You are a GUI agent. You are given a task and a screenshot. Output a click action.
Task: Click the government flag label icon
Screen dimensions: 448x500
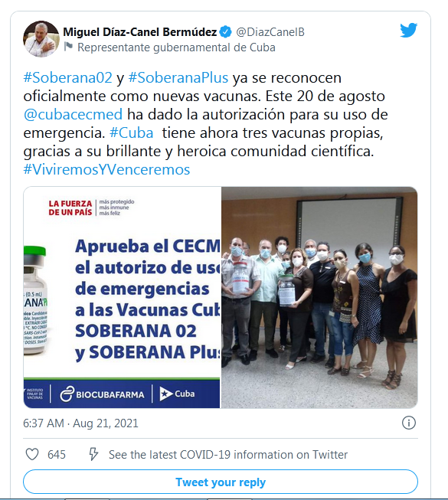point(68,47)
